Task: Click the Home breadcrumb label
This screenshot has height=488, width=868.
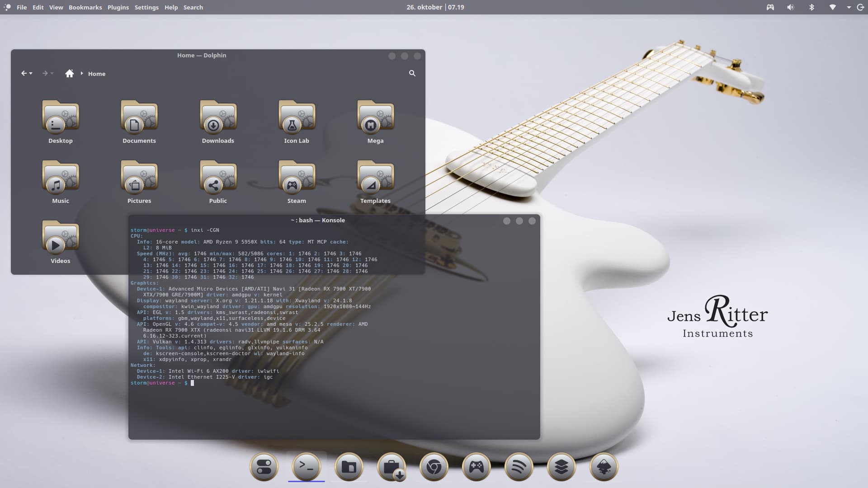Action: (x=96, y=74)
